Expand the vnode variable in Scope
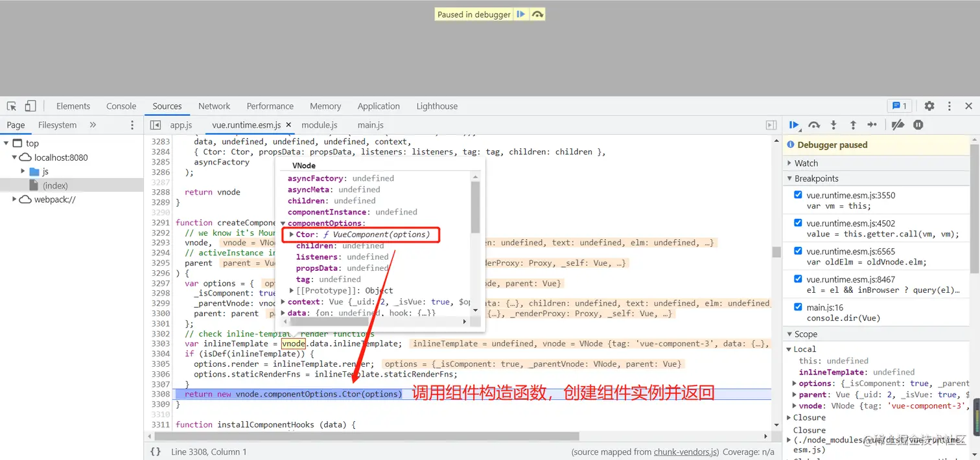This screenshot has height=460, width=980. (795, 406)
